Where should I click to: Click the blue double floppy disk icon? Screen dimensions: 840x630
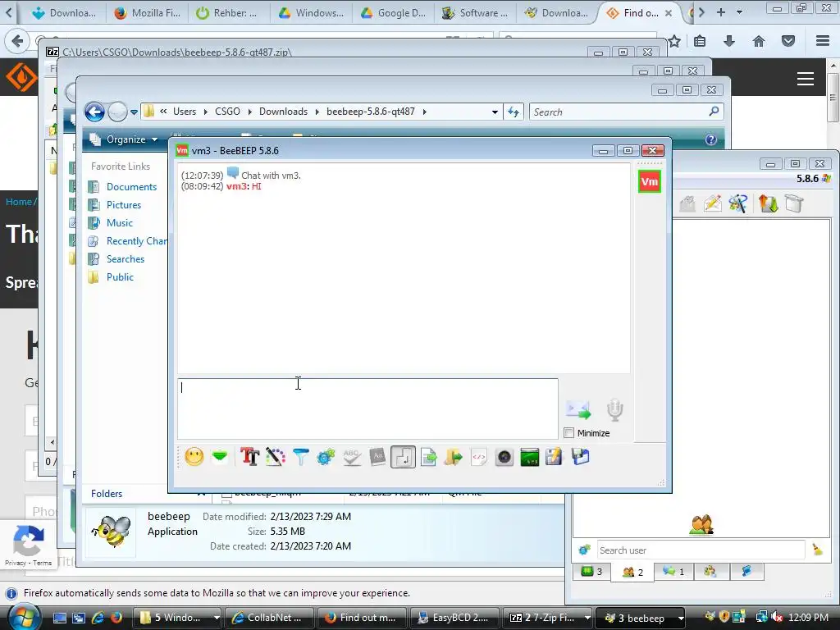click(580, 457)
